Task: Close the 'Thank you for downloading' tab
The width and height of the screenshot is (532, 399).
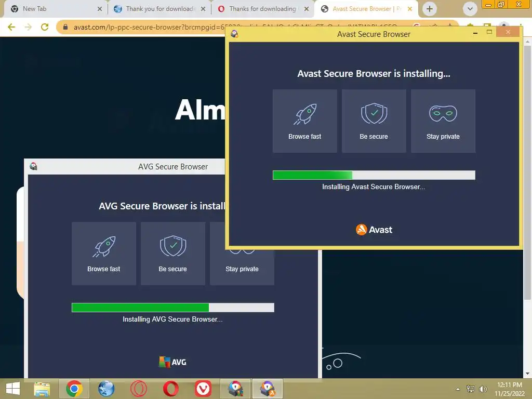Action: click(203, 9)
